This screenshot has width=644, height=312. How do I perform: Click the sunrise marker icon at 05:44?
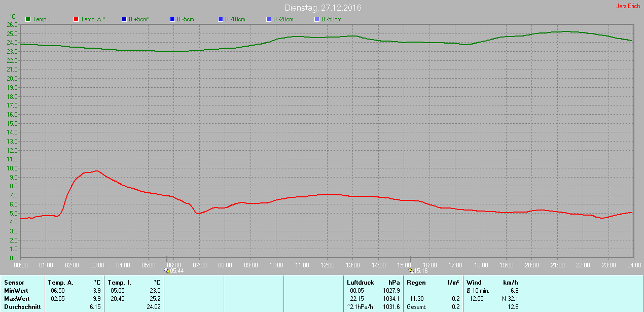point(167,271)
